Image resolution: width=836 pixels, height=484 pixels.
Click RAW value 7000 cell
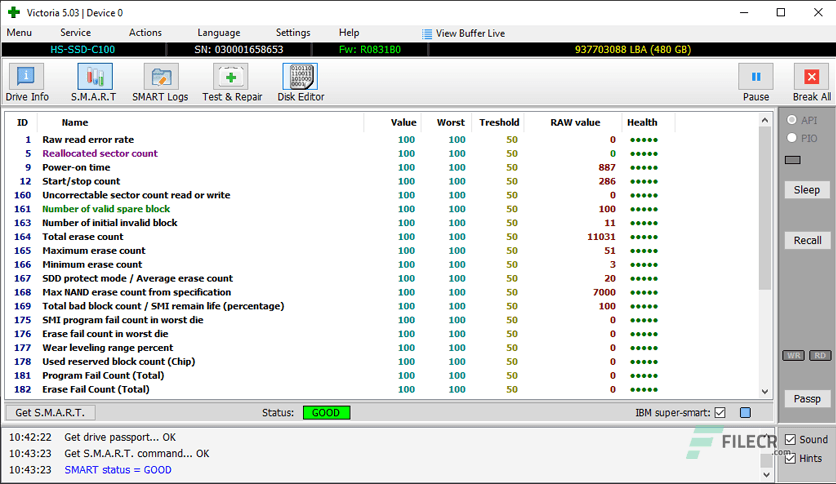click(604, 292)
